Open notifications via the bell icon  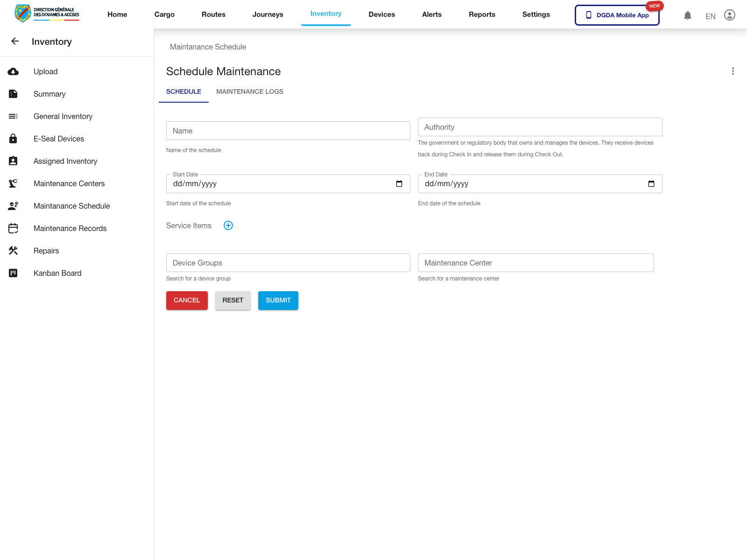point(687,15)
